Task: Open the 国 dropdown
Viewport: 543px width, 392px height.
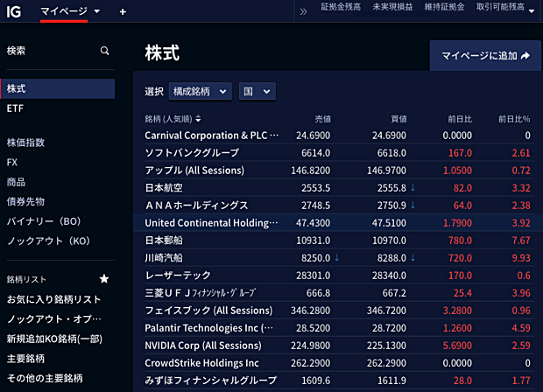Action: pos(257,91)
